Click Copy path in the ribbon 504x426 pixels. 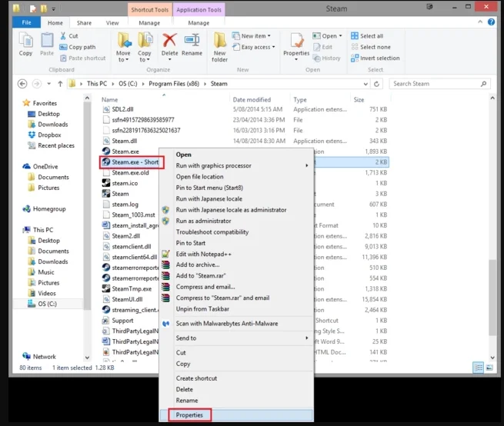point(78,47)
